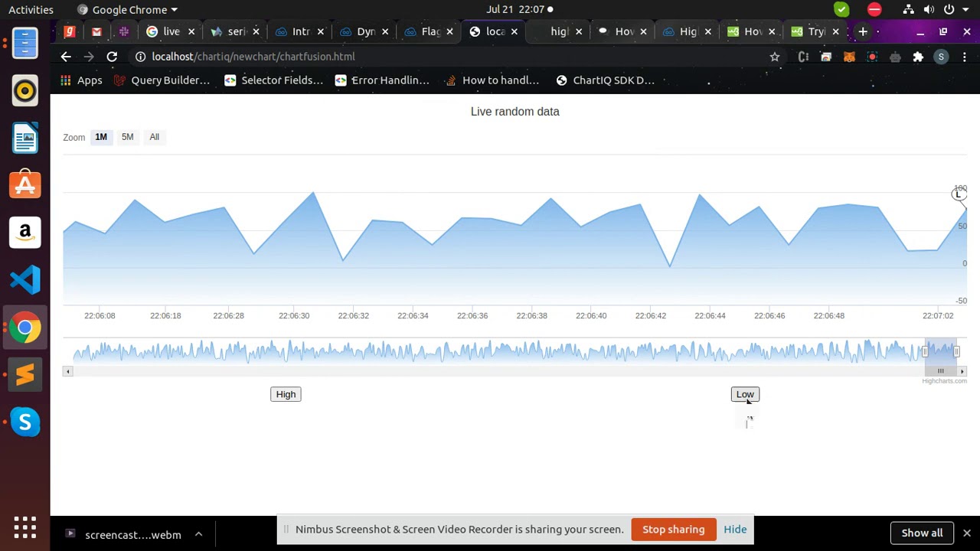Close the 'live' tab

click(x=191, y=31)
